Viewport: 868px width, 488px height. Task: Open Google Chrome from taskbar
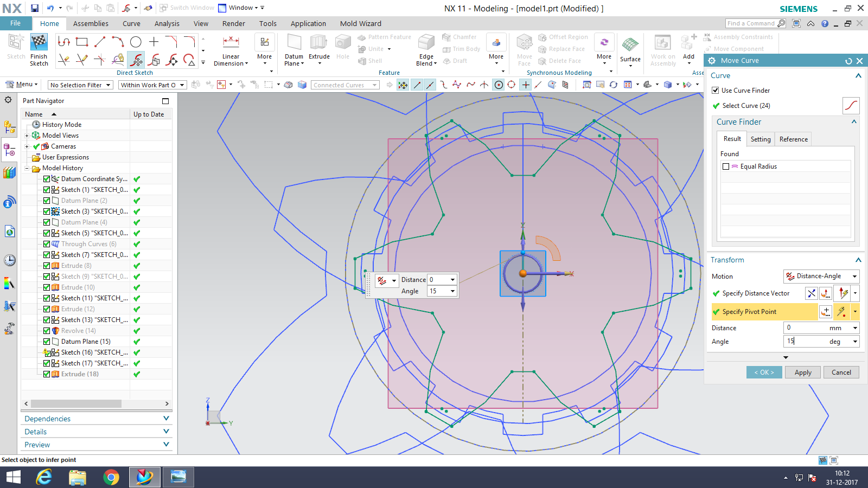(111, 477)
